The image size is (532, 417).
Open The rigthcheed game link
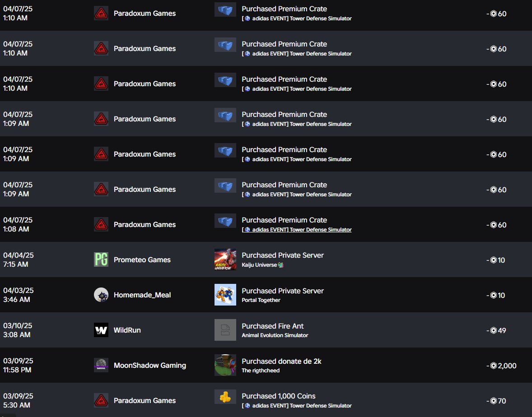(x=261, y=371)
